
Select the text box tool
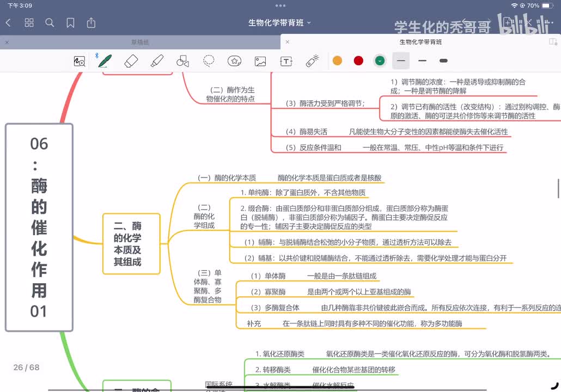coord(286,61)
